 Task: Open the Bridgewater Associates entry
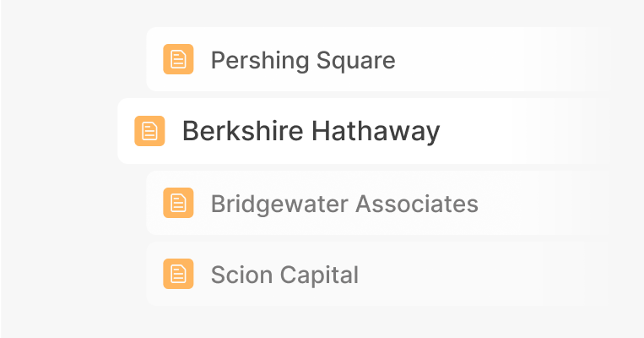pos(344,204)
